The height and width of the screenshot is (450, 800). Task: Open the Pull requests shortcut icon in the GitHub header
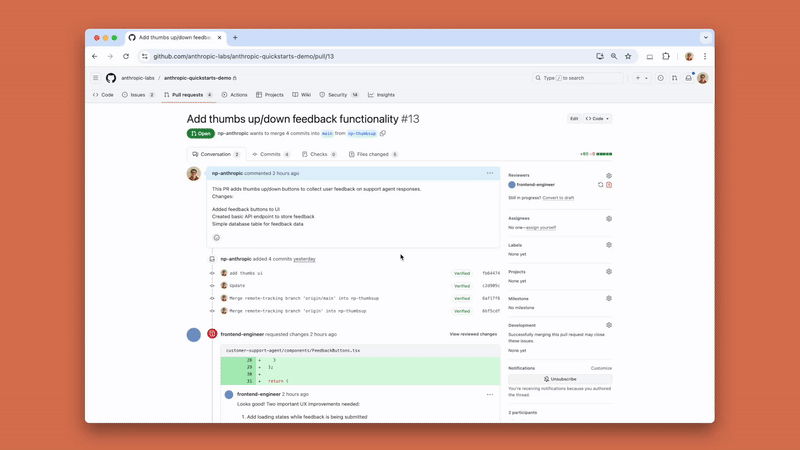pos(674,78)
